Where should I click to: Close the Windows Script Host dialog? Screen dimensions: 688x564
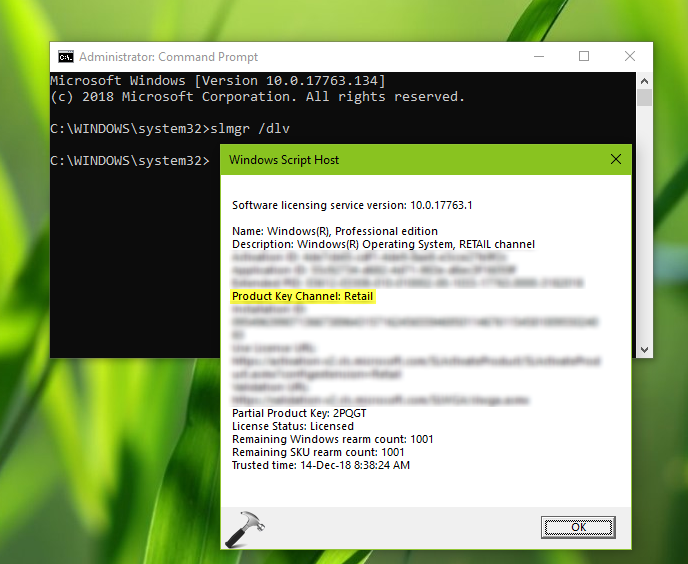point(616,159)
